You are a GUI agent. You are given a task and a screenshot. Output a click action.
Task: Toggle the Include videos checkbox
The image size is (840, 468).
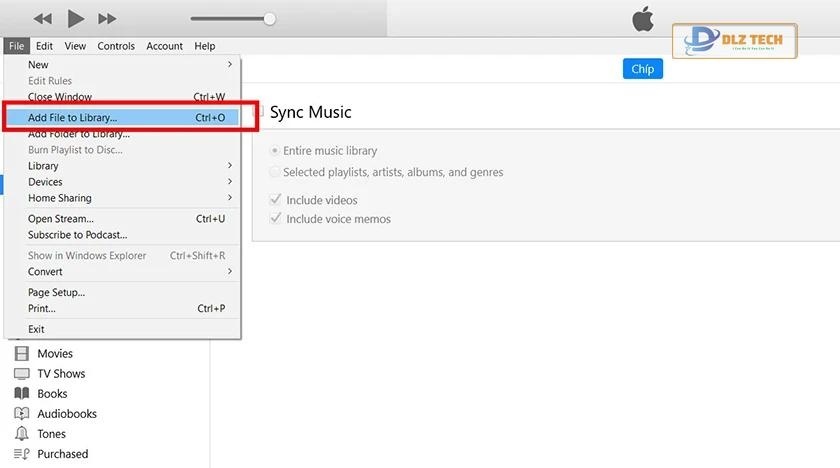click(x=276, y=200)
